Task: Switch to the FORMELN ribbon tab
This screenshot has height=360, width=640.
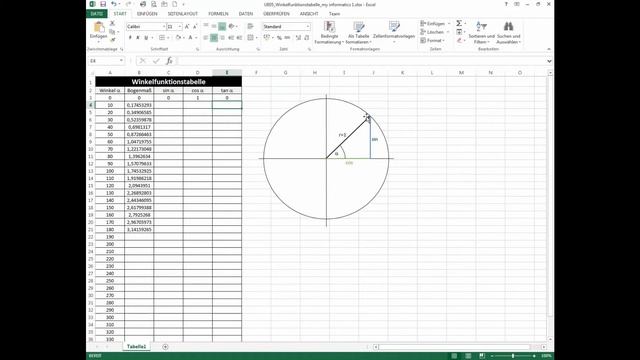Action: [x=218, y=13]
